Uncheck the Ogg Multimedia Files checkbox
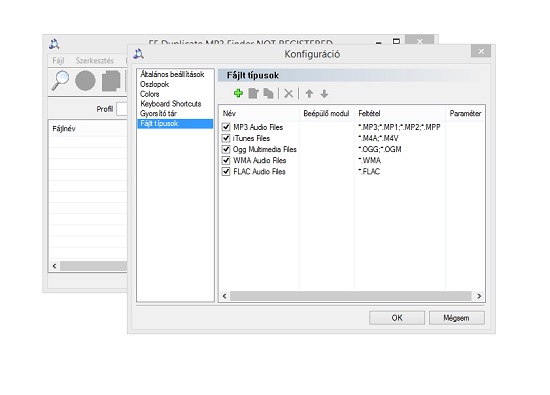Image resolution: width=550 pixels, height=395 pixels. coord(226,149)
